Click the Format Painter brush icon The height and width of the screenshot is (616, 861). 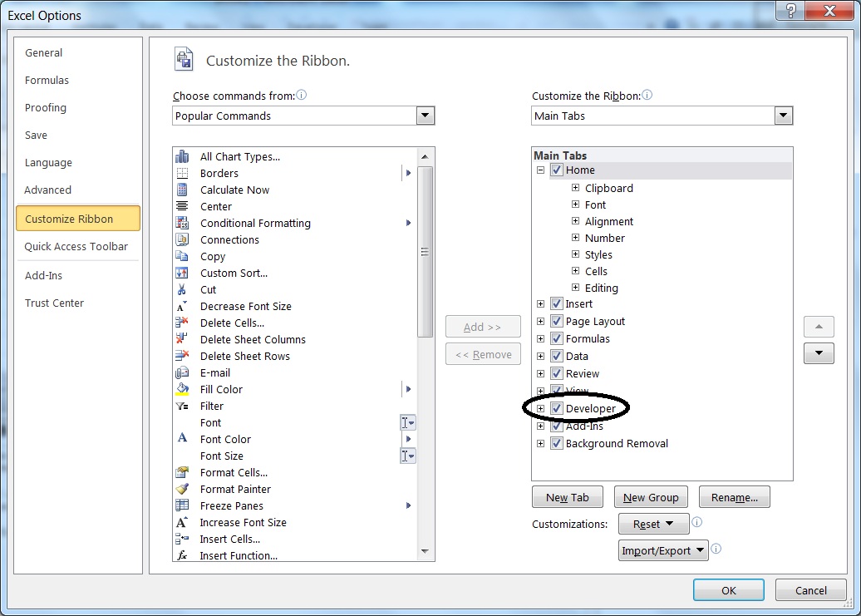183,489
